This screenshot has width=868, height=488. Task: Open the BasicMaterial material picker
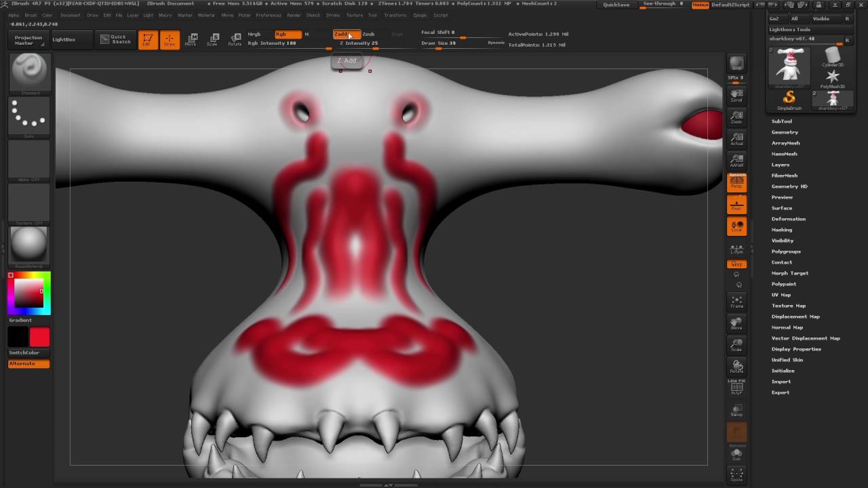[29, 247]
